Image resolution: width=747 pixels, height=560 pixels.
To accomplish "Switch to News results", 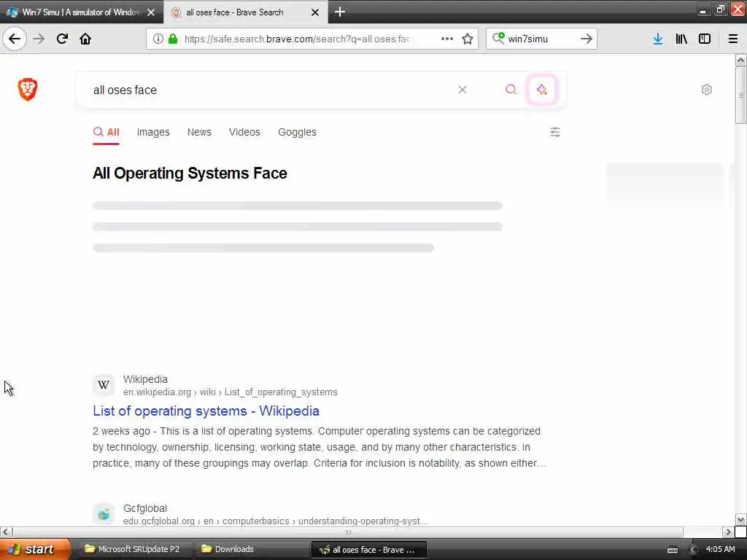I will pos(199,132).
